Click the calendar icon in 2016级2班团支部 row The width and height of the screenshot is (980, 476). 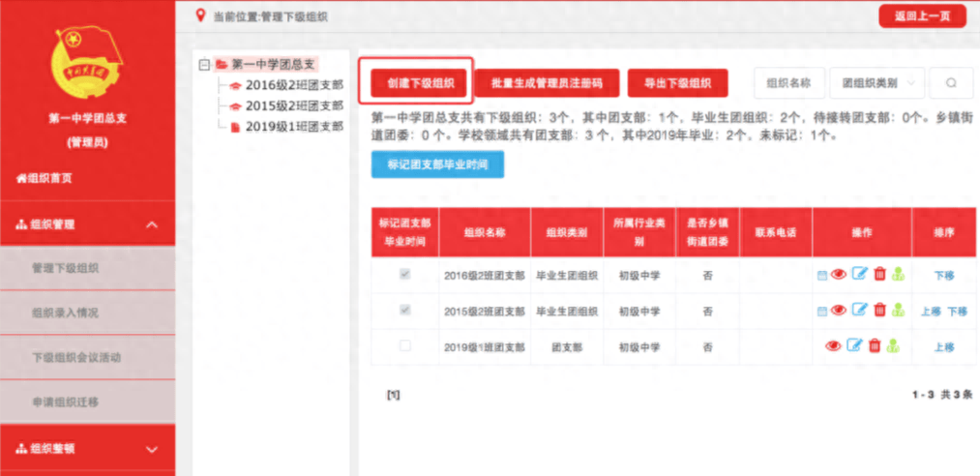822,276
